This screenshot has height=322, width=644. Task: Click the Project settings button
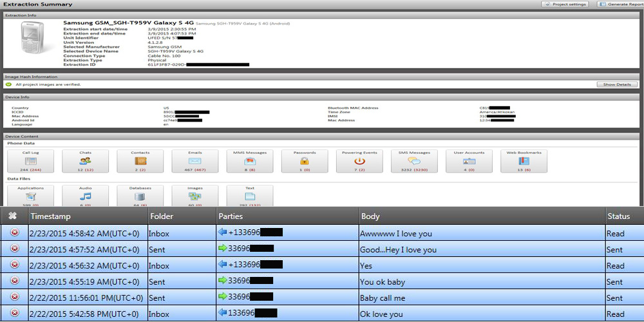pos(567,4)
